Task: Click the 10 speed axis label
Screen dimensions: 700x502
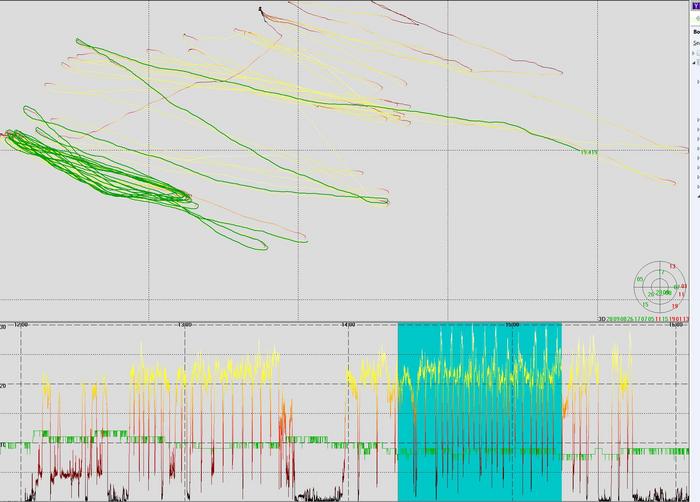Action: 4,444
